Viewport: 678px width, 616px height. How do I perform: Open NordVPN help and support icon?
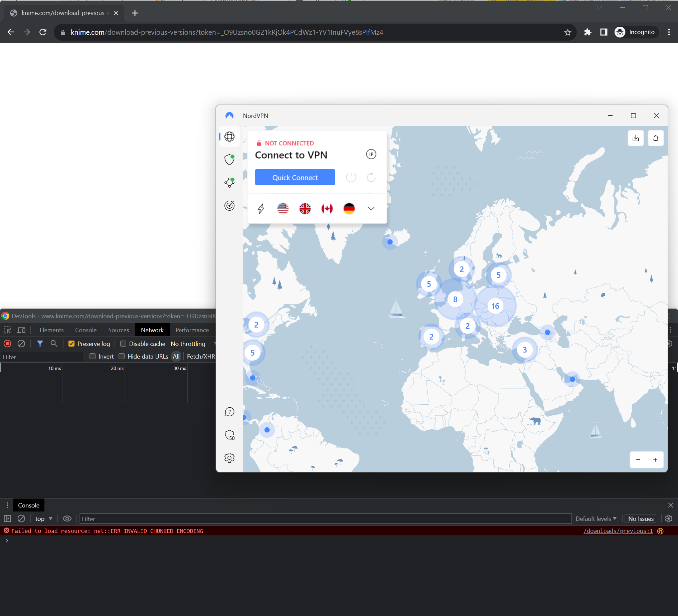(x=229, y=412)
